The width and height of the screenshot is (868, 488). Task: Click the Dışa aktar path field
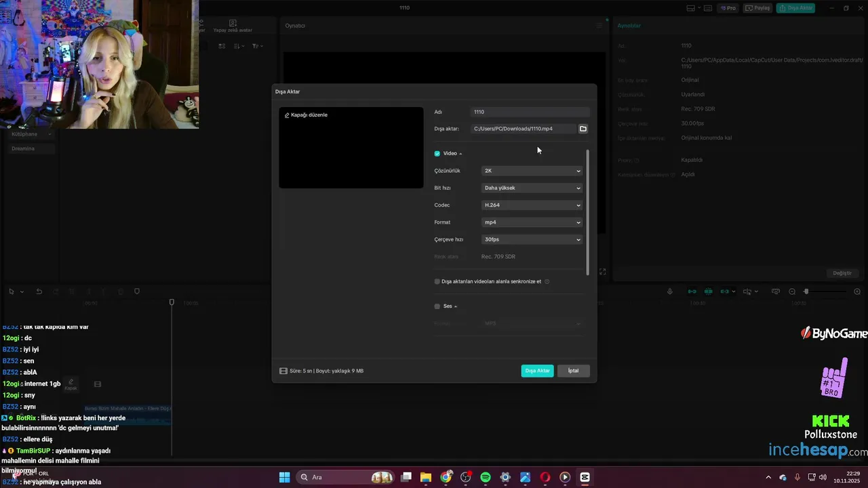[523, 129]
